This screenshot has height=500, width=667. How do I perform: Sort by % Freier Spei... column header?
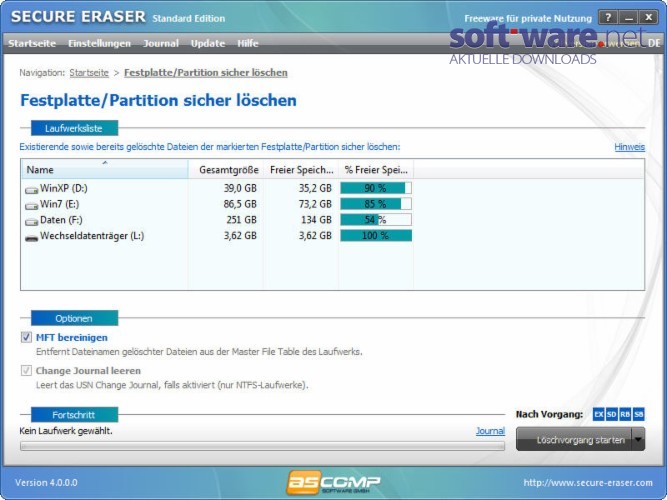(x=376, y=169)
